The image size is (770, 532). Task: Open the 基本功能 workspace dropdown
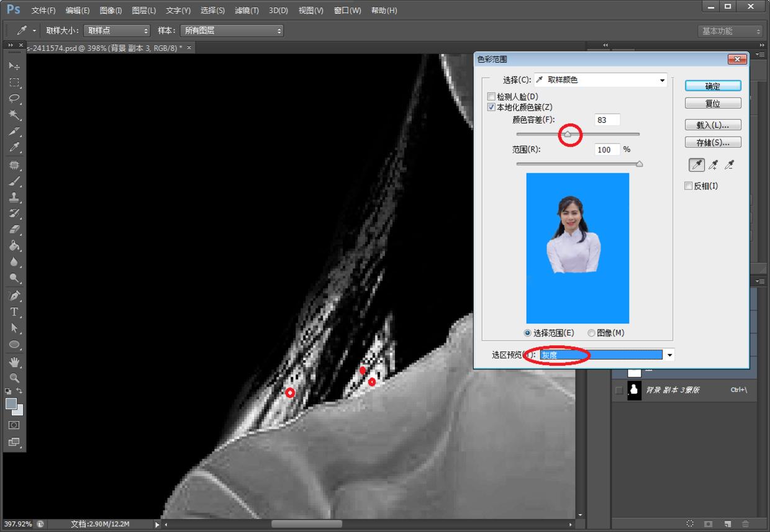(730, 31)
